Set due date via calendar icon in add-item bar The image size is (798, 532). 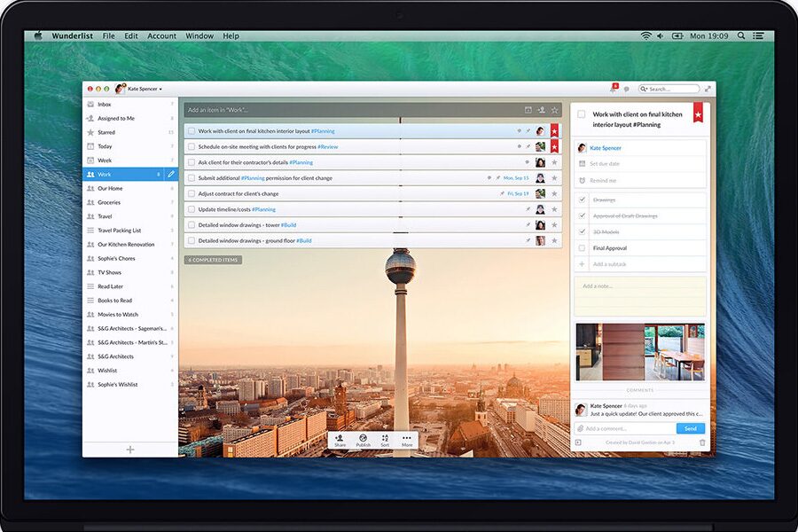528,110
